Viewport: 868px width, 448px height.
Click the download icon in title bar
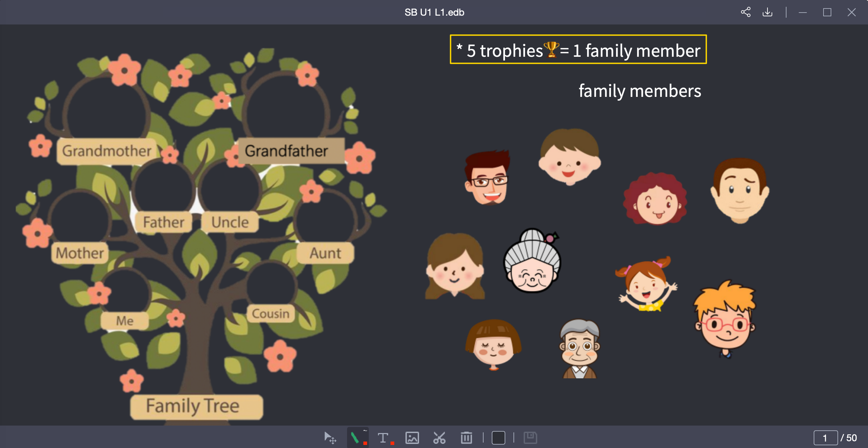pos(767,12)
